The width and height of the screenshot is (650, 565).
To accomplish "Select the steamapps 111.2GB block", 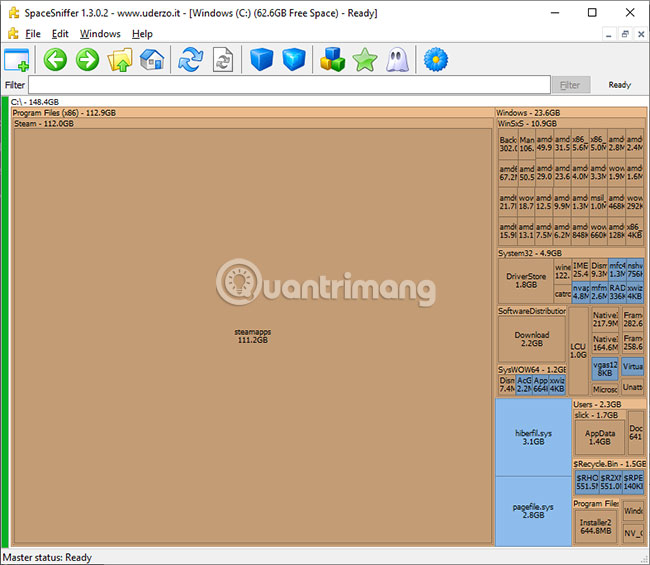I will pos(252,336).
